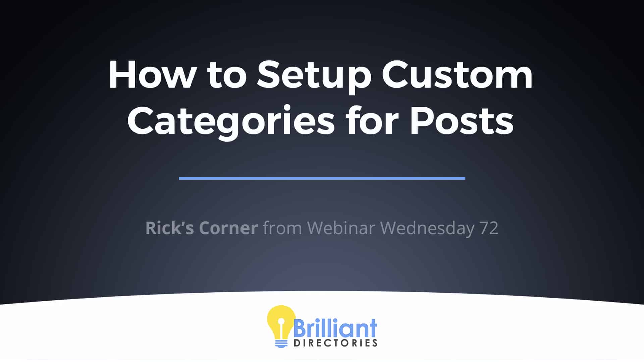Screen dimensions: 644x362
Task: Select the bottom white curved section
Action: tap(322, 336)
